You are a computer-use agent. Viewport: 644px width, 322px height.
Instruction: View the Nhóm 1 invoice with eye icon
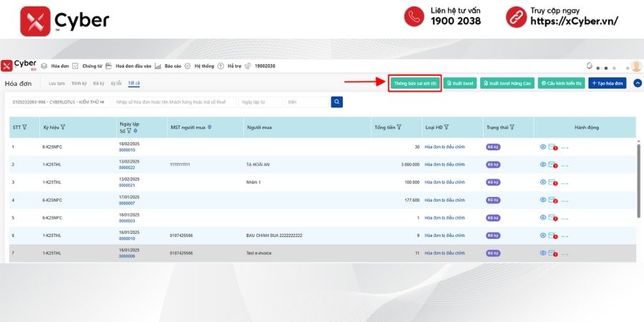542,182
